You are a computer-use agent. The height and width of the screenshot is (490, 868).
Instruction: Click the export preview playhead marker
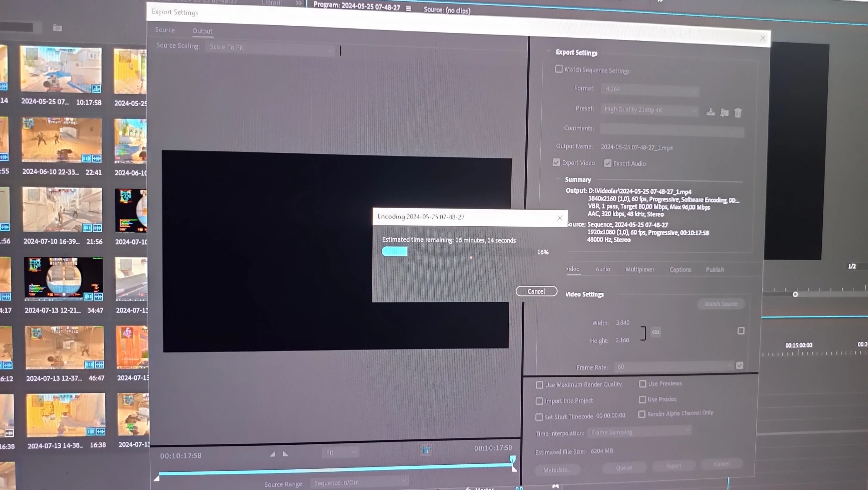512,459
